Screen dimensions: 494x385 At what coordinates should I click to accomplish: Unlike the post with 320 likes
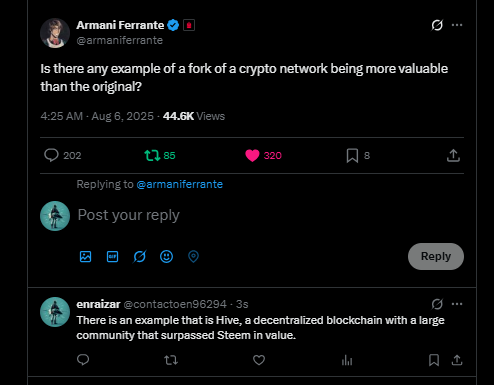263,155
